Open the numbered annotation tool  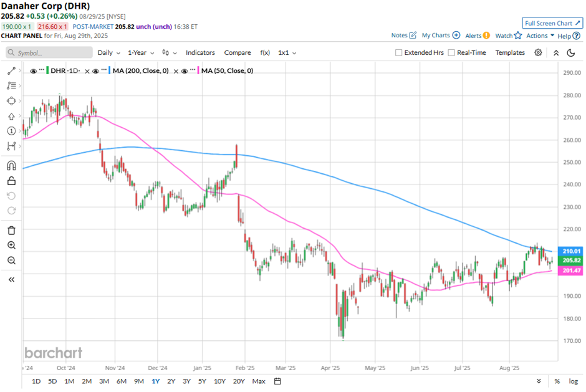pos(11,131)
